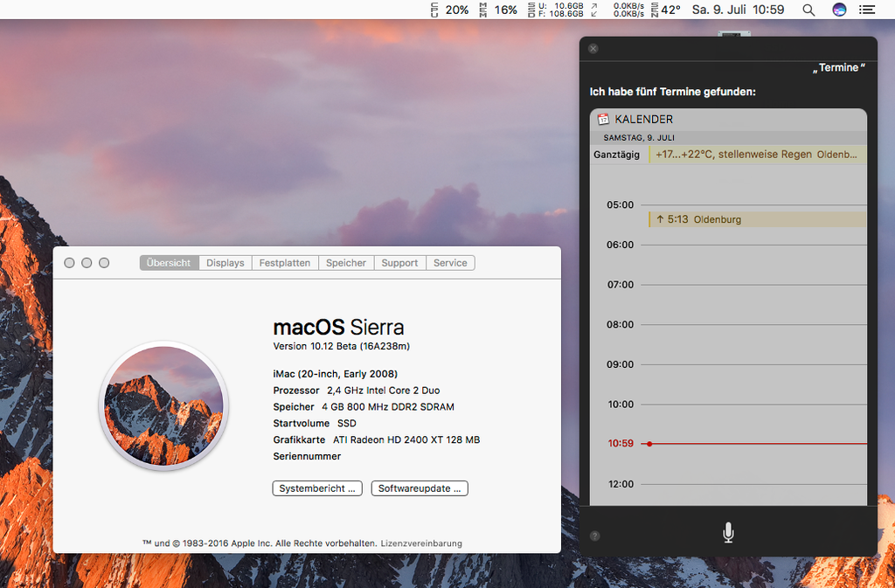Click the macOS Sierra mountain logo
895x588 pixels.
coord(163,406)
